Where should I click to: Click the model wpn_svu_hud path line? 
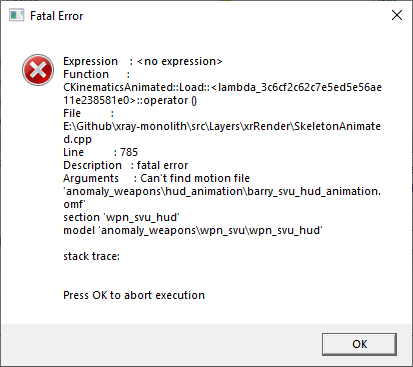pos(193,230)
